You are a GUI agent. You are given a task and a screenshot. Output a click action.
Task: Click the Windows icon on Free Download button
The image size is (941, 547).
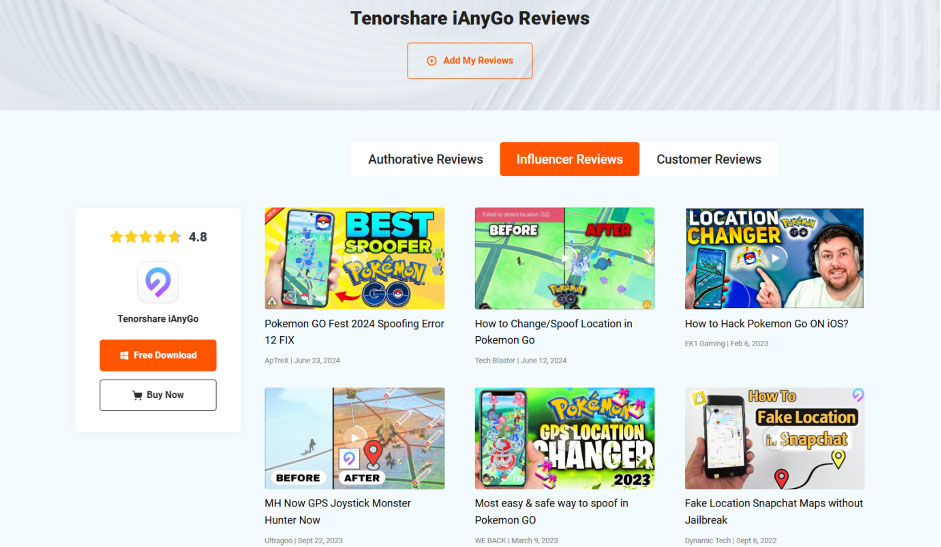coord(124,355)
